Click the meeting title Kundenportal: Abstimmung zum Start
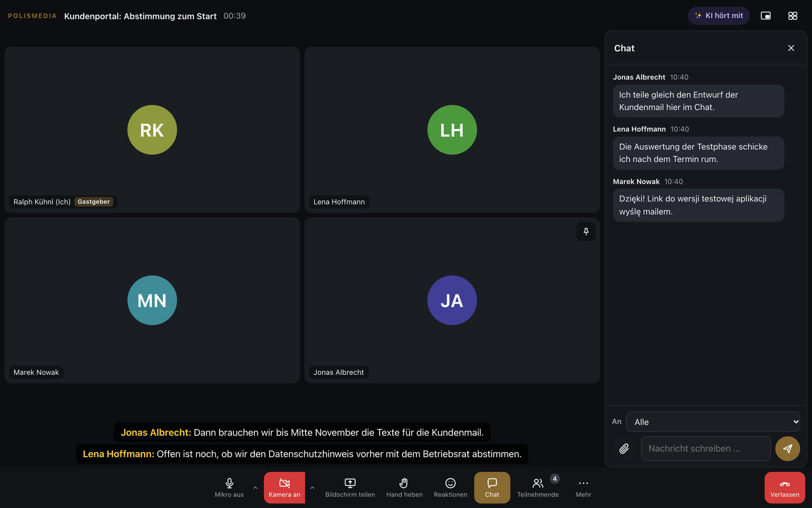 (140, 16)
